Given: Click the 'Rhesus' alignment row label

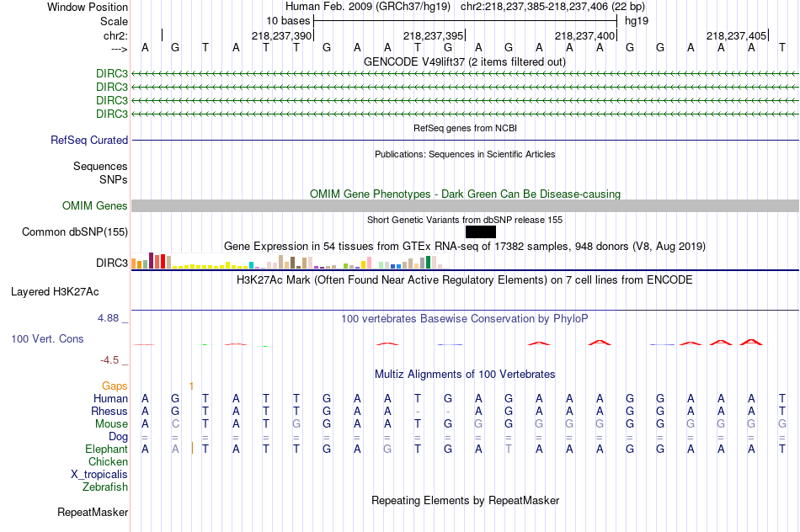Looking at the screenshot, I should tap(109, 411).
